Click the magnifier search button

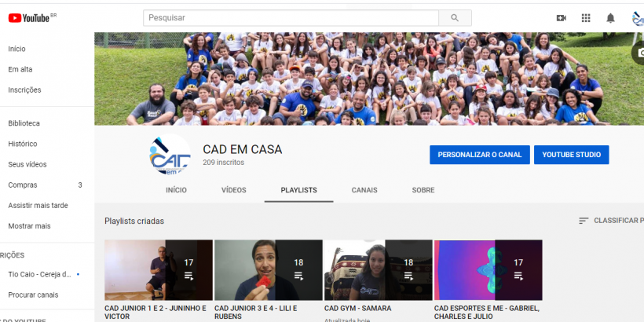tap(455, 17)
